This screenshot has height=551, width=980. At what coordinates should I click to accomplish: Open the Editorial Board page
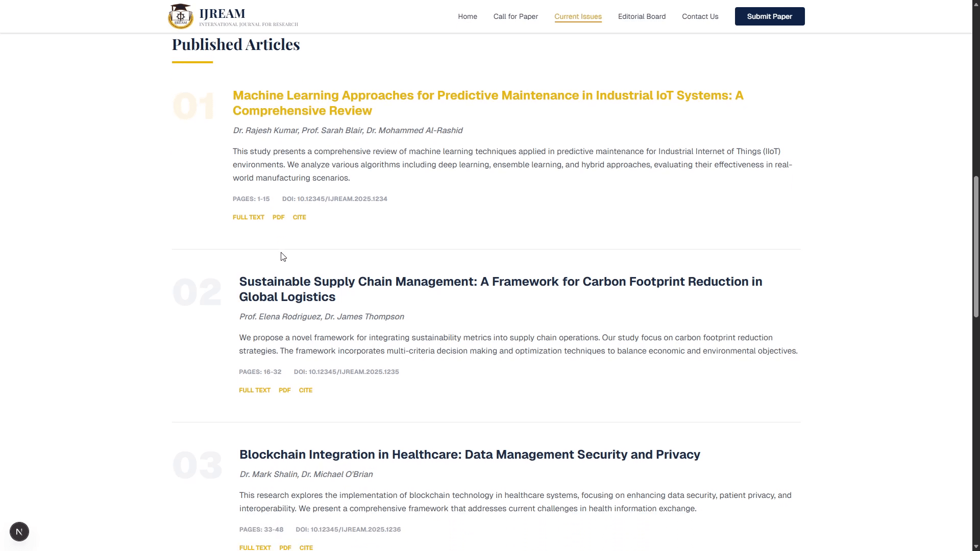642,16
